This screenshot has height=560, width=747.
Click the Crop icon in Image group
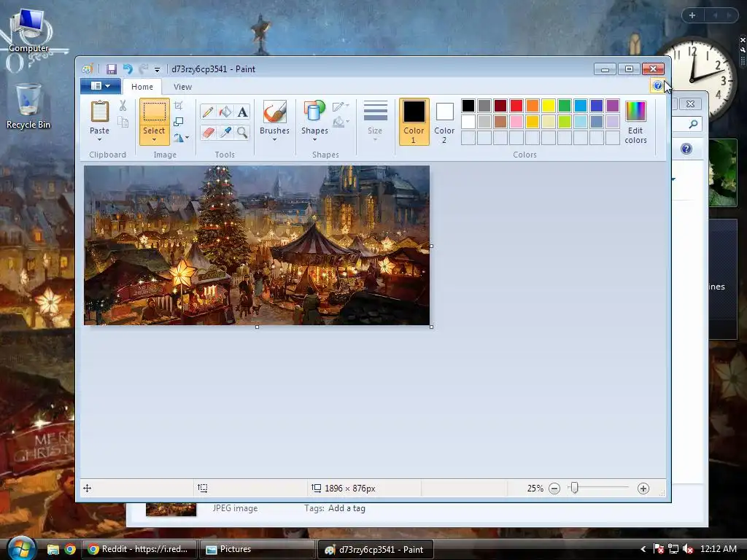click(179, 106)
